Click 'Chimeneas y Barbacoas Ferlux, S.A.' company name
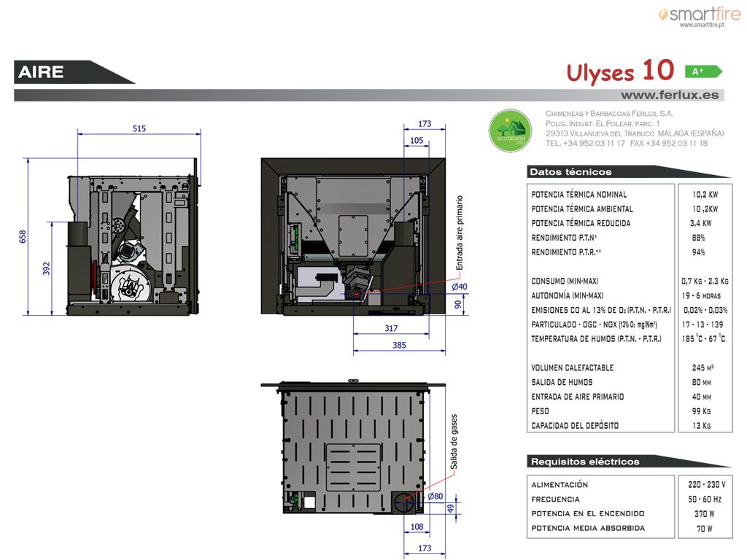The image size is (747, 560). (x=609, y=114)
